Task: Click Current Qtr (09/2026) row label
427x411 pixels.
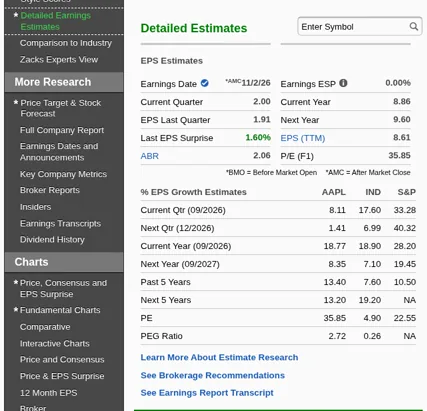Action: 183,210
